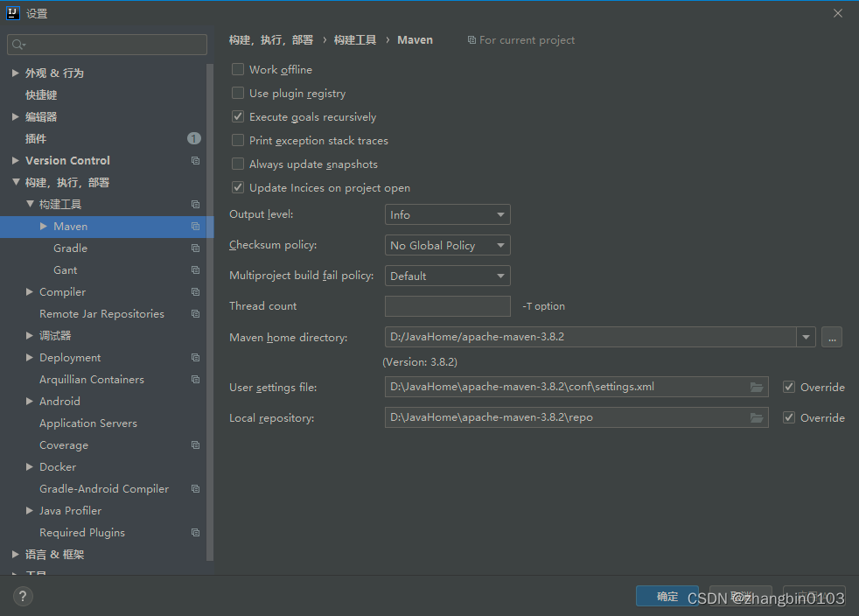
Task: Close the 设置 dialog
Action: click(838, 13)
